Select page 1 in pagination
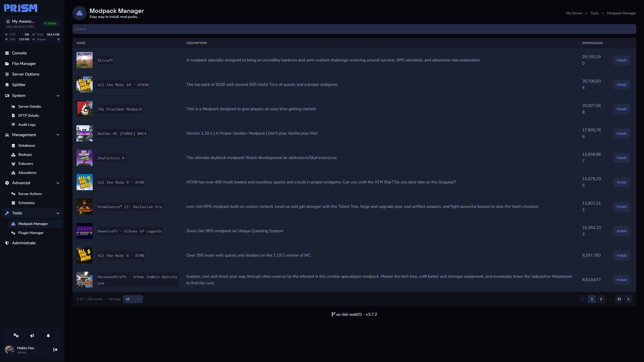Viewport: 644px width, 362px height. (x=592, y=299)
